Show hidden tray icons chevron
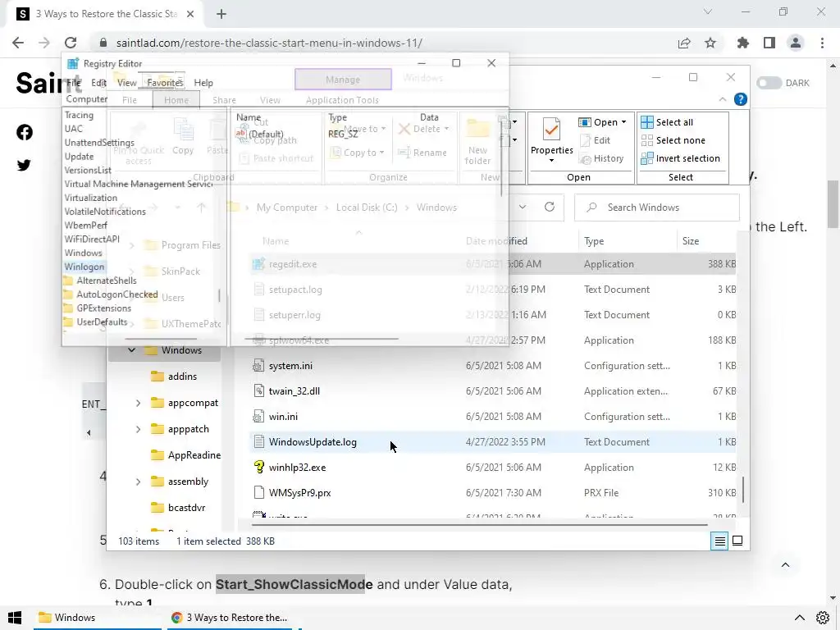Screen dimensions: 840x630 799,618
